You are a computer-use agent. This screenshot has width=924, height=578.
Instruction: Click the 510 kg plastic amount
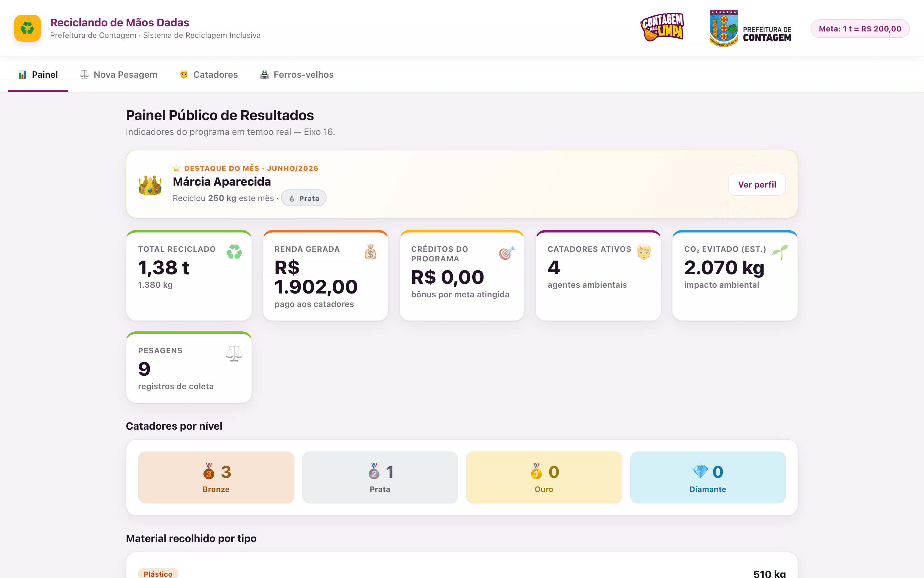click(769, 574)
